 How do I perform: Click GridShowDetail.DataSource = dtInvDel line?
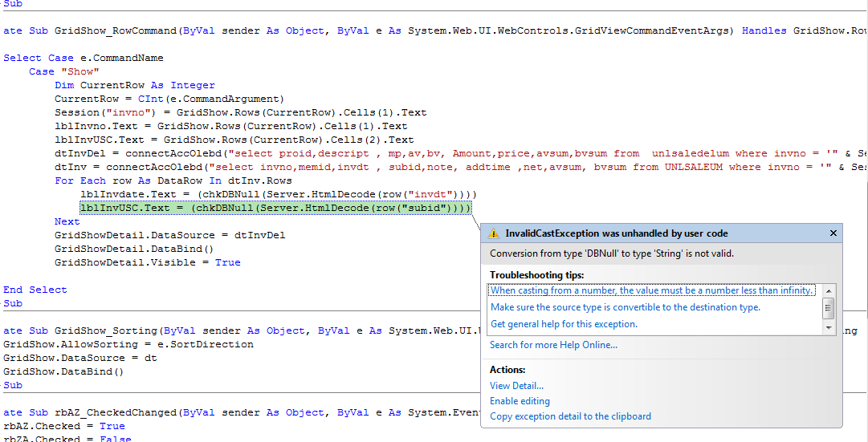point(170,235)
